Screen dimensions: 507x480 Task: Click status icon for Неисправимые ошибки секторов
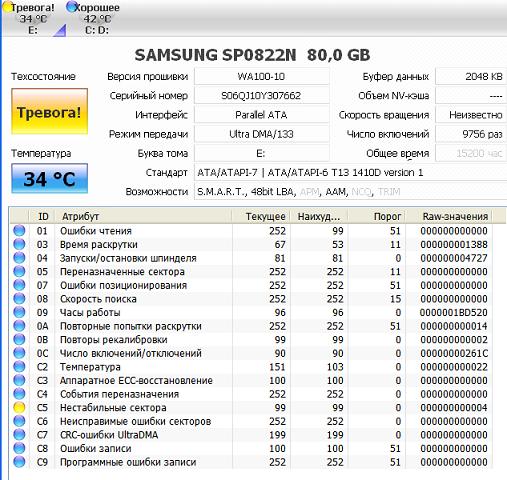(19, 421)
